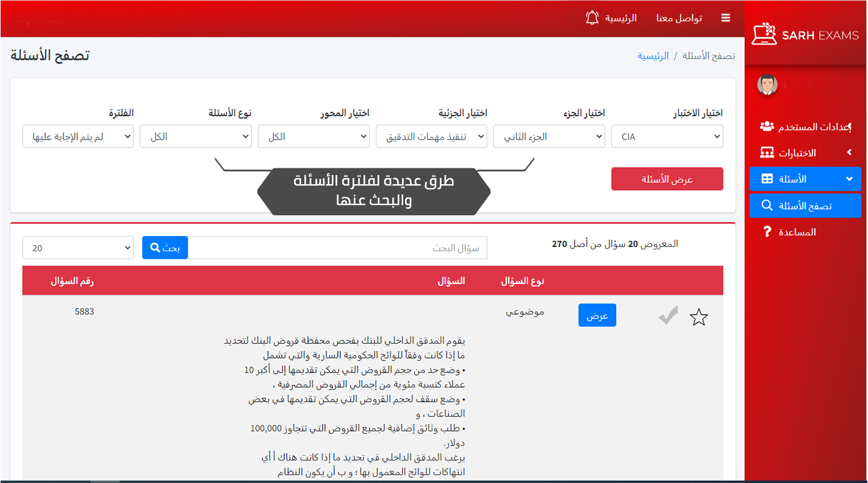Screen dimensions: 868x483
Task: Open the user profile avatar
Action: tap(767, 85)
